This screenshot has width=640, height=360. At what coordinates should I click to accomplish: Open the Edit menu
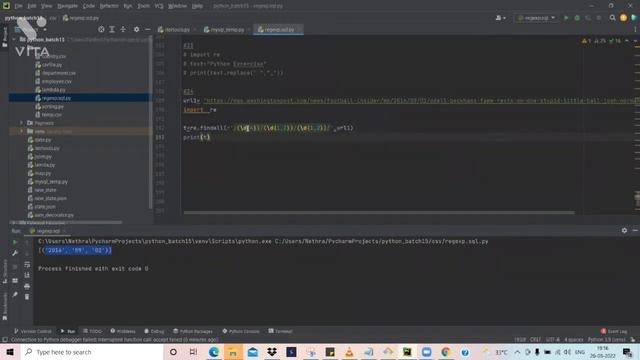click(32, 6)
